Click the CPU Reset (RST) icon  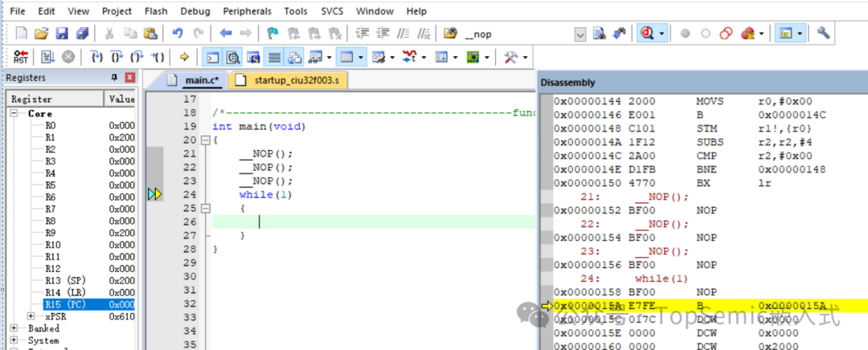click(20, 57)
